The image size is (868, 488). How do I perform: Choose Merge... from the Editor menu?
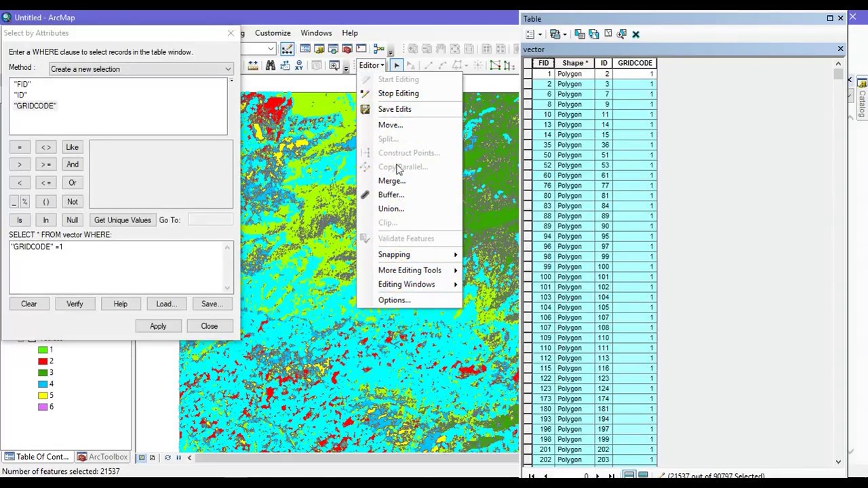[x=391, y=181]
